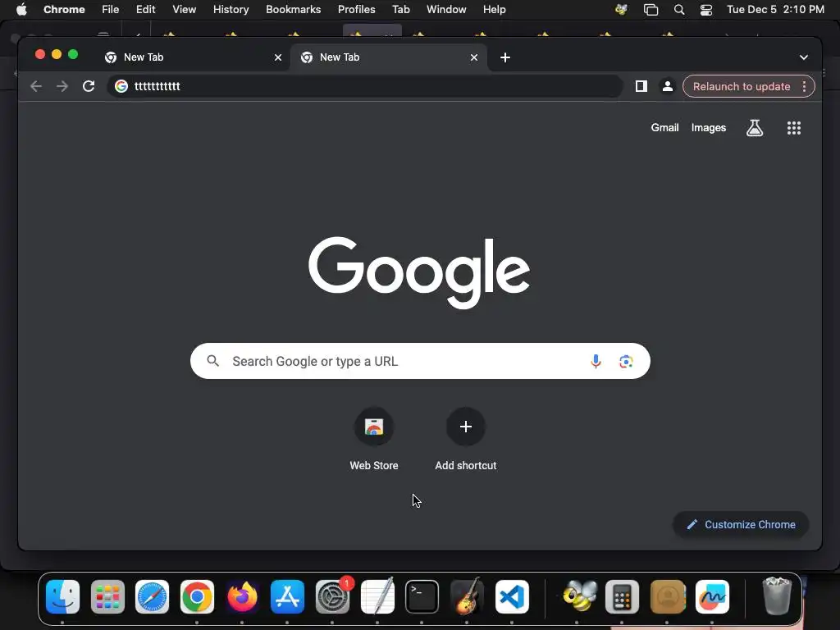Open Freeform from the Dock
The height and width of the screenshot is (630, 840).
(712, 597)
